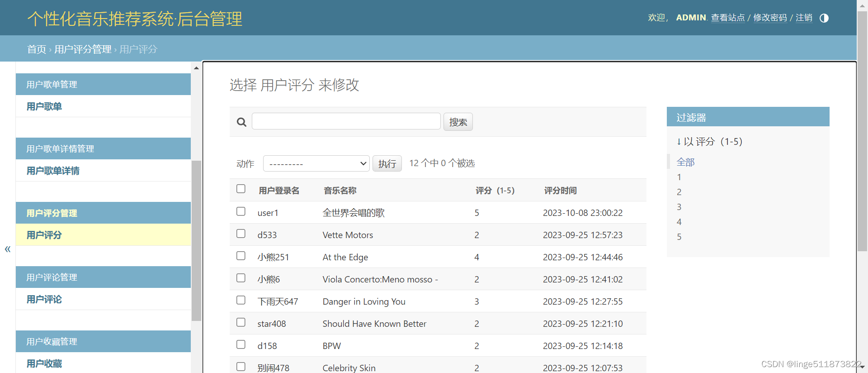Go to 首页 in breadcrumb
The image size is (868, 373).
click(37, 49)
